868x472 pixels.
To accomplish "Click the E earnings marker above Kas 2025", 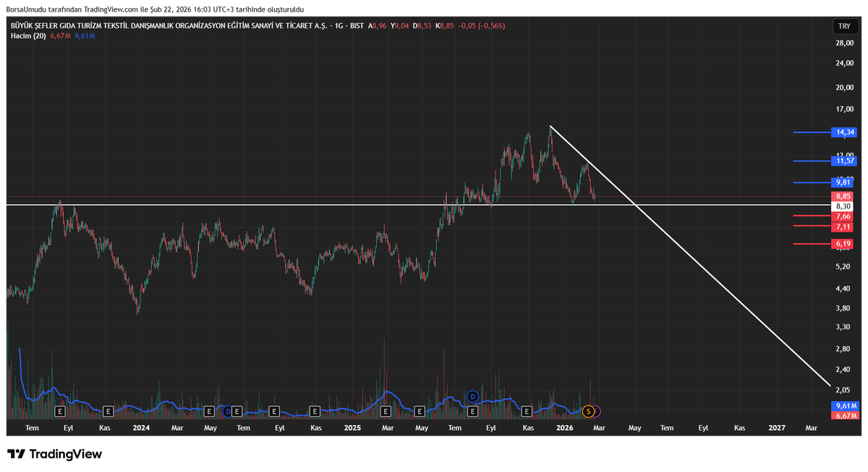I will (527, 411).
